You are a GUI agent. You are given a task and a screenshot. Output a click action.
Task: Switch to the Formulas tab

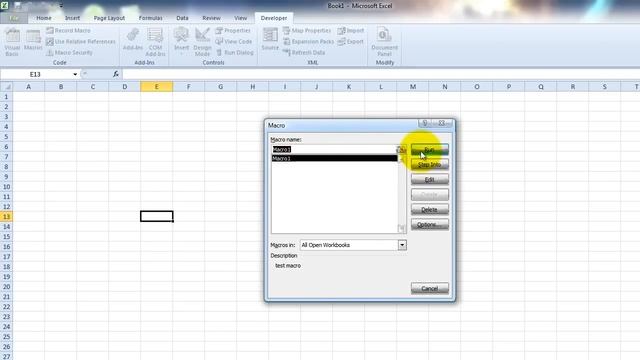(x=150, y=18)
